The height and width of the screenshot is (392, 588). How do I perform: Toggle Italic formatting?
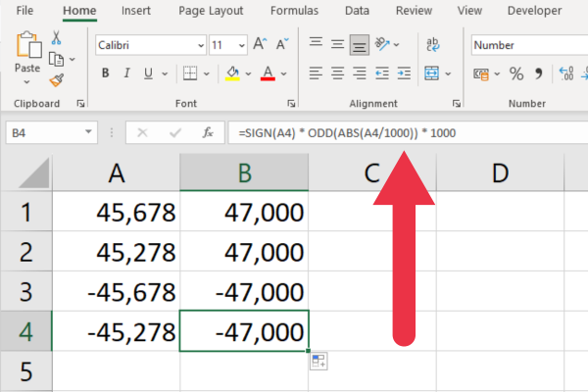click(126, 73)
